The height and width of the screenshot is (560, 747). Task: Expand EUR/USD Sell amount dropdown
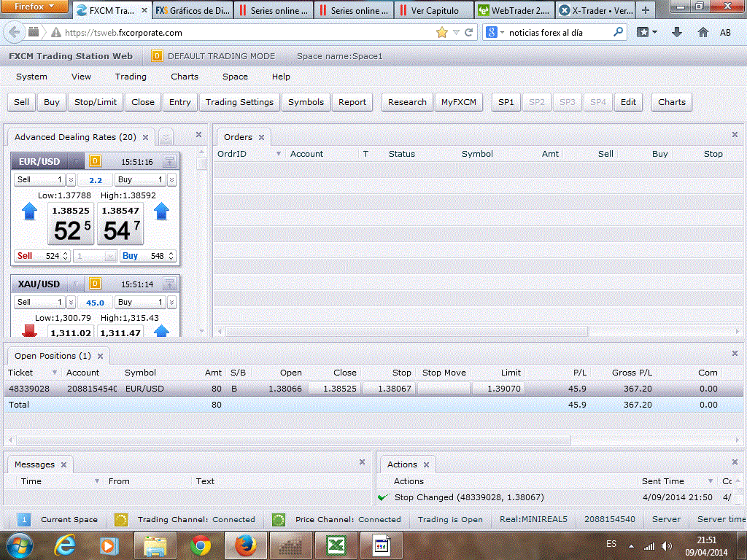coord(71,179)
